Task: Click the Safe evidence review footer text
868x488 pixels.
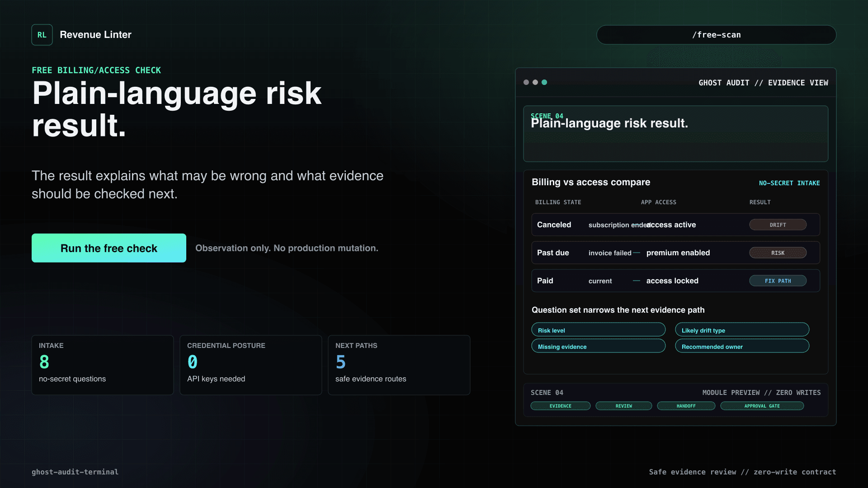Action: click(742, 472)
